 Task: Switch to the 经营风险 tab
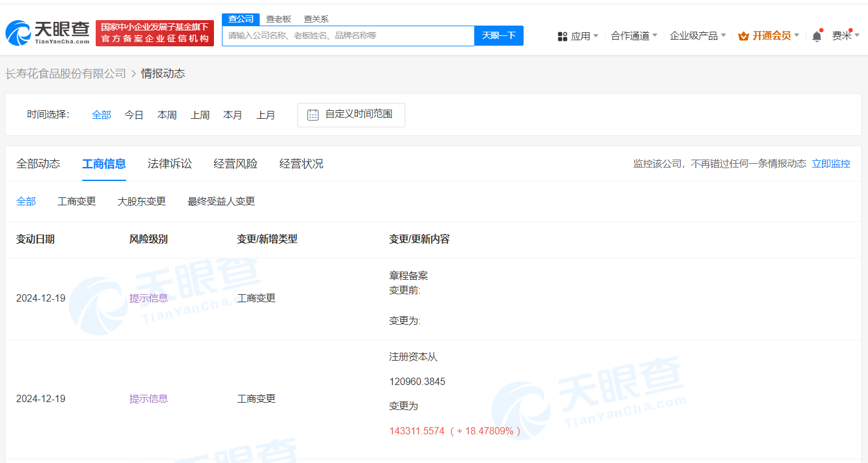click(235, 164)
